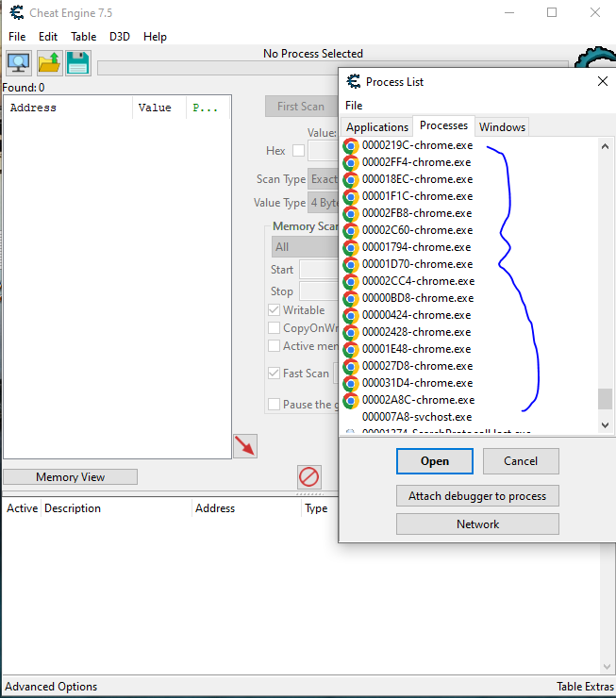616x698 pixels.
Task: Click the Network button
Action: 477,523
